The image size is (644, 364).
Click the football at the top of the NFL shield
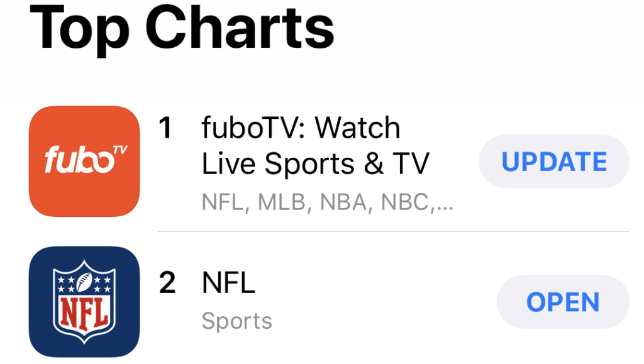point(84,282)
